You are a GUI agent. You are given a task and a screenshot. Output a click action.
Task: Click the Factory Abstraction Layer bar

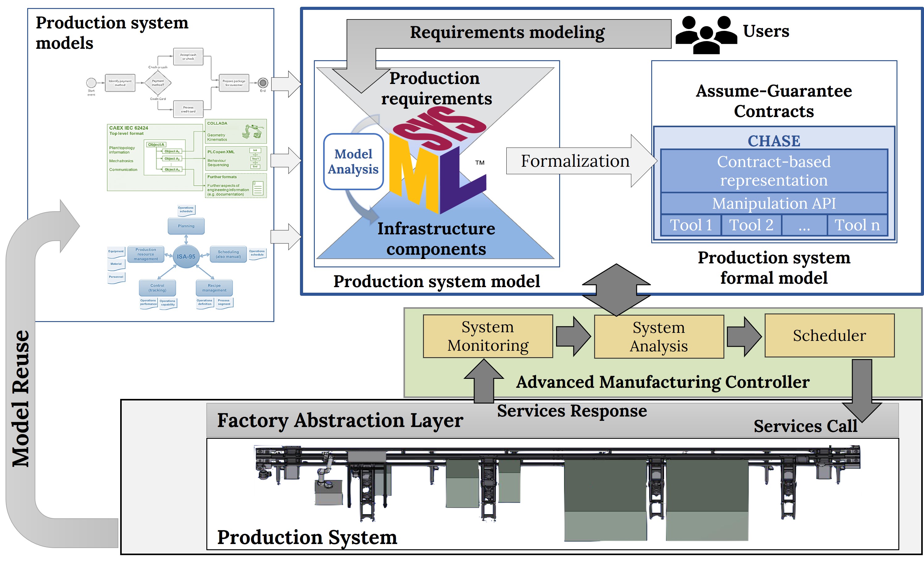(340, 421)
